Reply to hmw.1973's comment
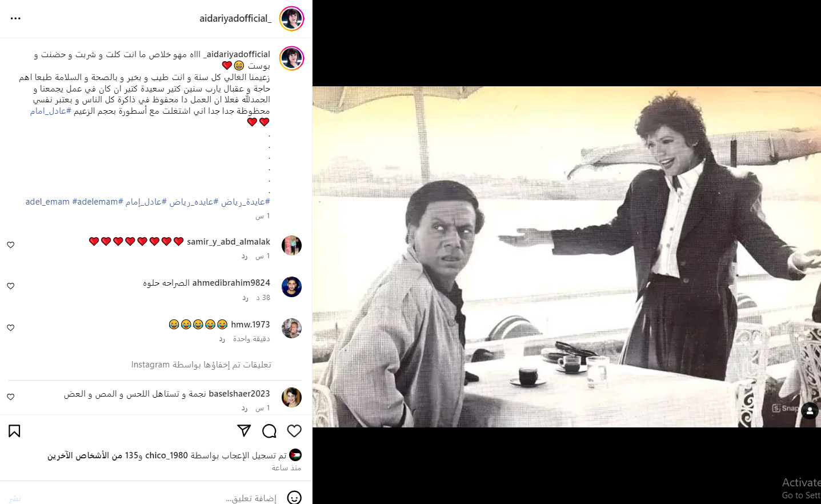 [x=222, y=339]
